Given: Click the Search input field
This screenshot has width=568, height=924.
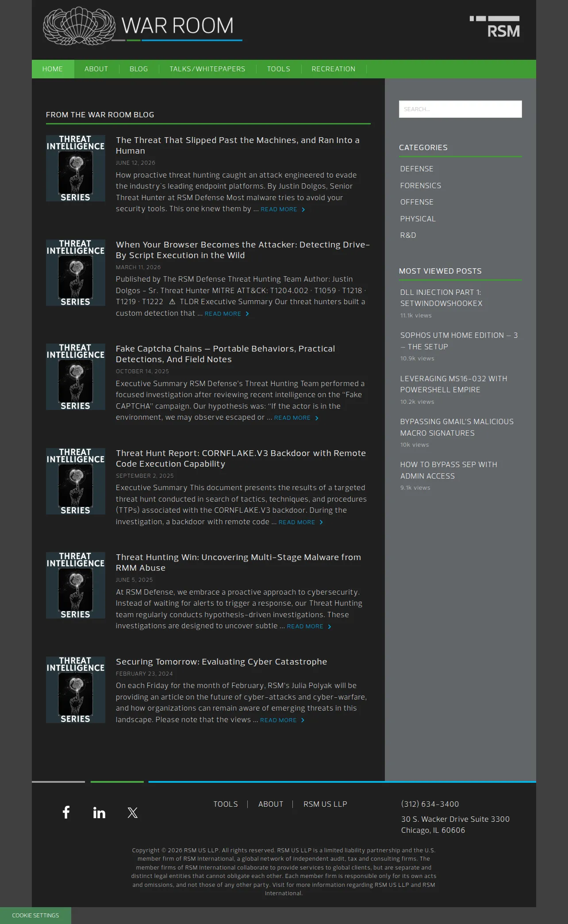Looking at the screenshot, I should pos(461,109).
